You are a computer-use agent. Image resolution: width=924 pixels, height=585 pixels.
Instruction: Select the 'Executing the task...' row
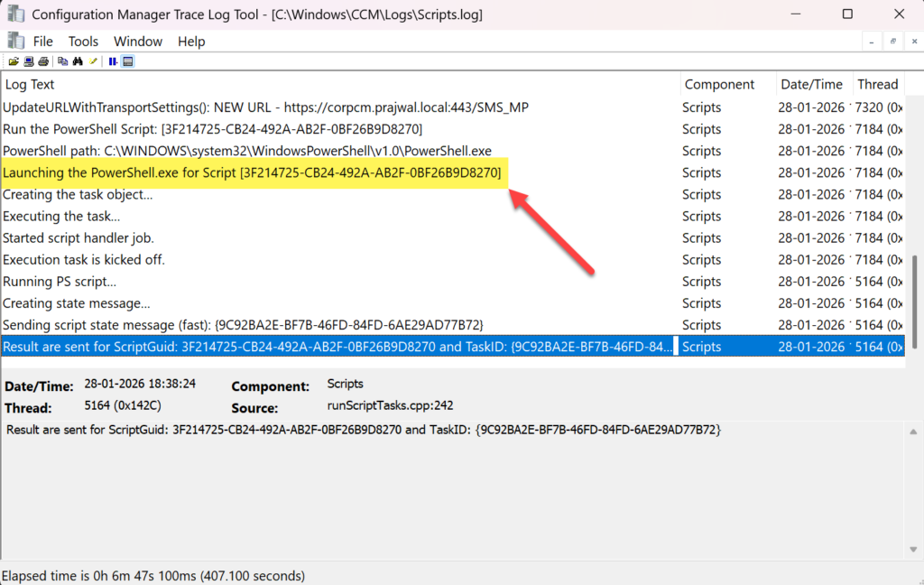pos(453,217)
